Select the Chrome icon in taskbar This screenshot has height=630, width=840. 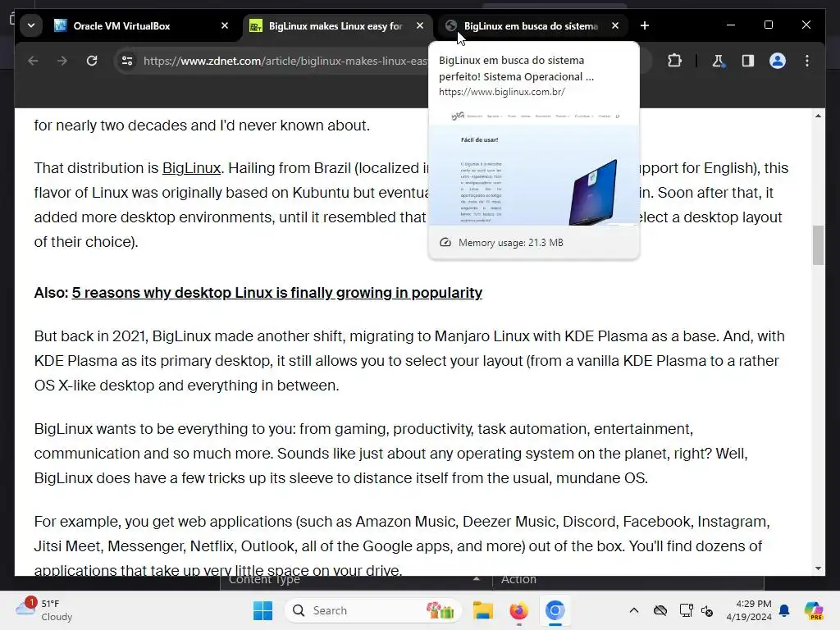pyautogui.click(x=555, y=610)
